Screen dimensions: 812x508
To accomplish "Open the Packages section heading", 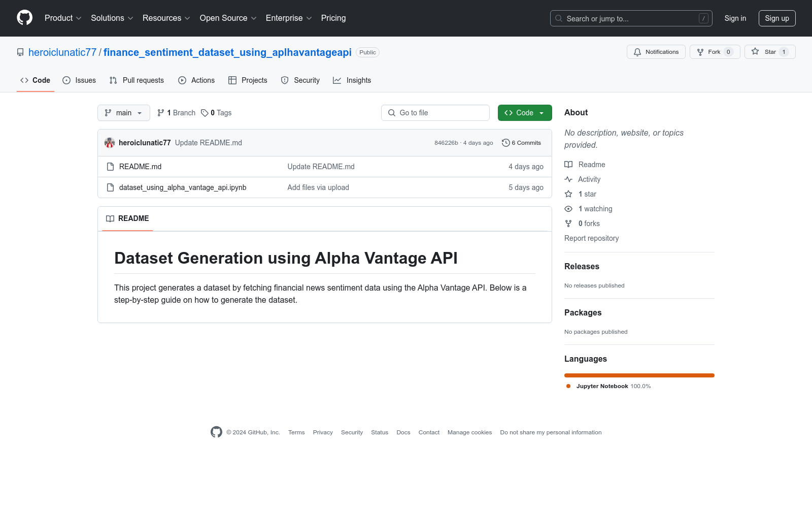I will [x=583, y=312].
